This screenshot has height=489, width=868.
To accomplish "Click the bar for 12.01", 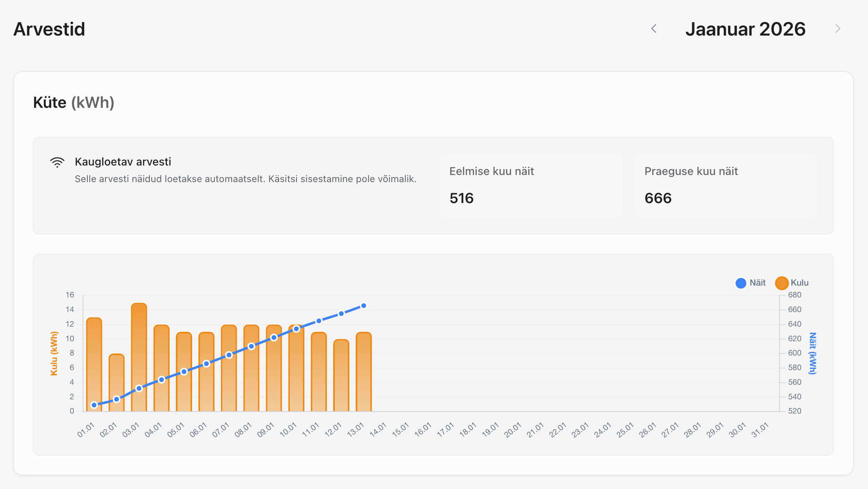I will pos(341,375).
